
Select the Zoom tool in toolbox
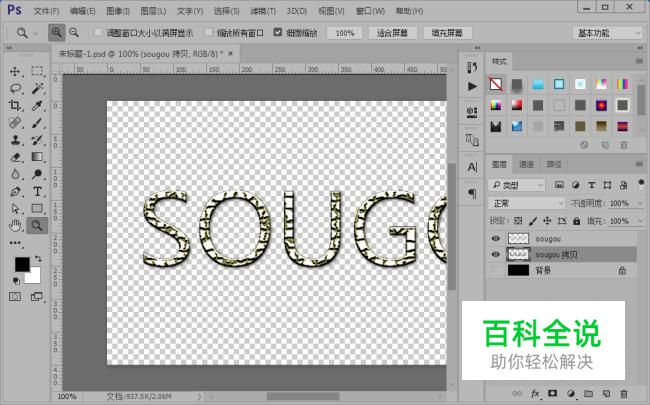coord(37,226)
